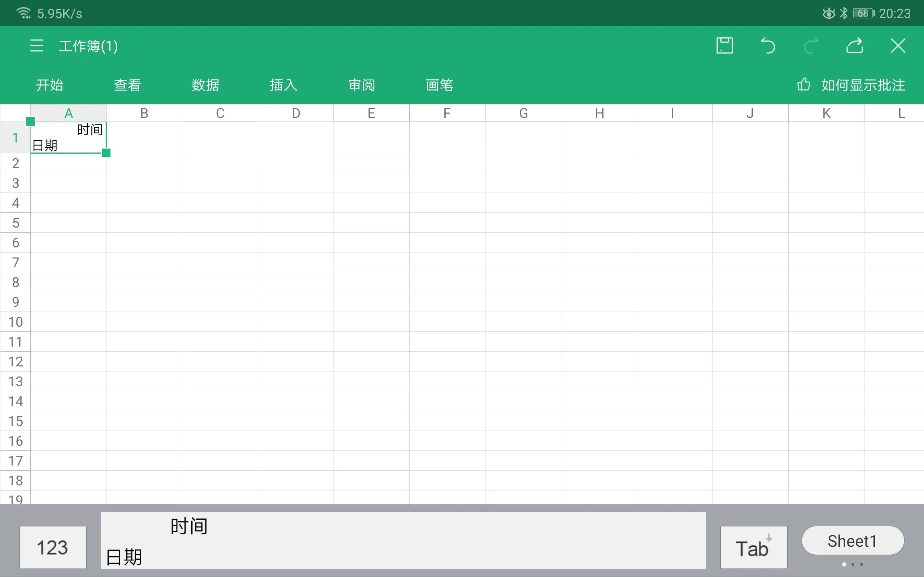Undo the last action
The image size is (924, 577).
click(x=767, y=45)
